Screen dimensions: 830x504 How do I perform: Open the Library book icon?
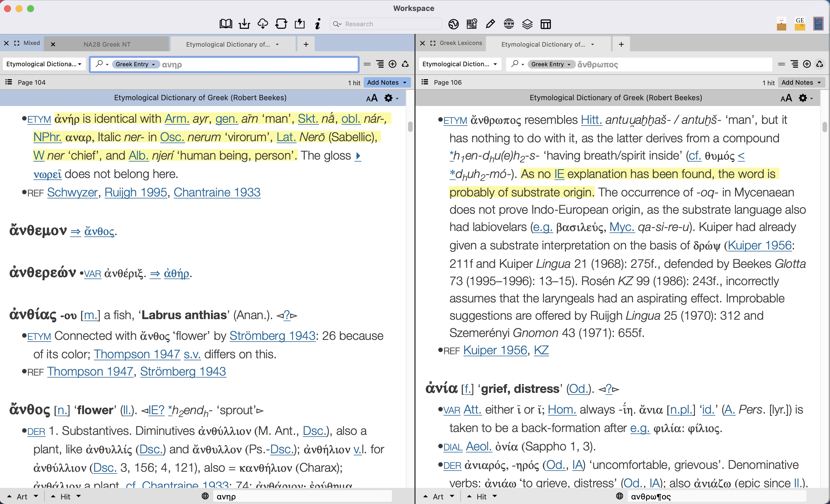[x=226, y=24]
